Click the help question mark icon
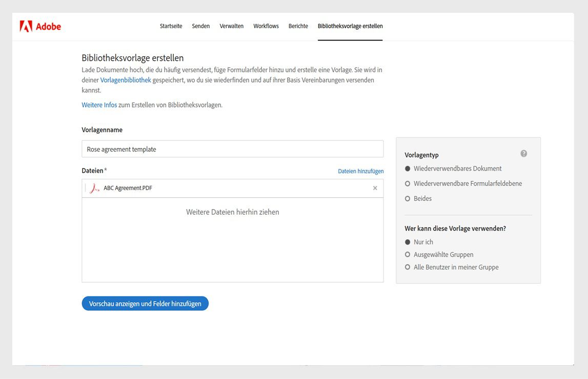 click(523, 154)
